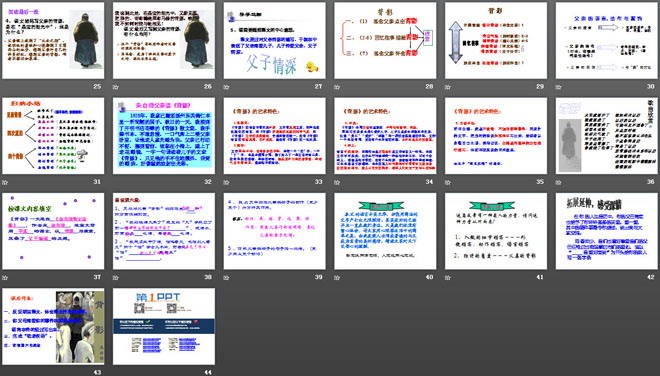Screen dimensions: 660x376
Task: Select the 父子情深 slide 27 thumbnail
Action: pyautogui.click(x=274, y=40)
